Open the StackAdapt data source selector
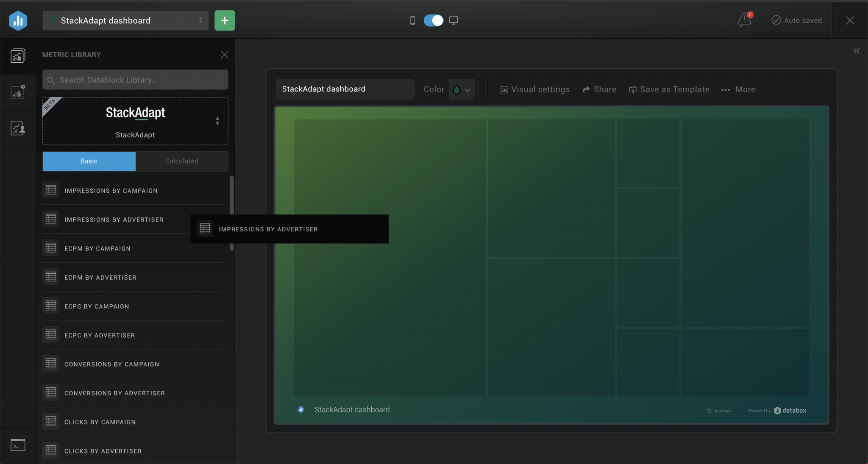868x464 pixels. pos(135,121)
